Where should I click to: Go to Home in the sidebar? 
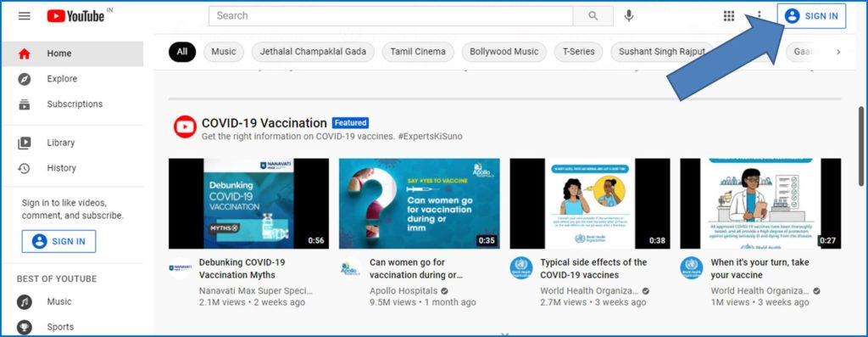[x=72, y=53]
